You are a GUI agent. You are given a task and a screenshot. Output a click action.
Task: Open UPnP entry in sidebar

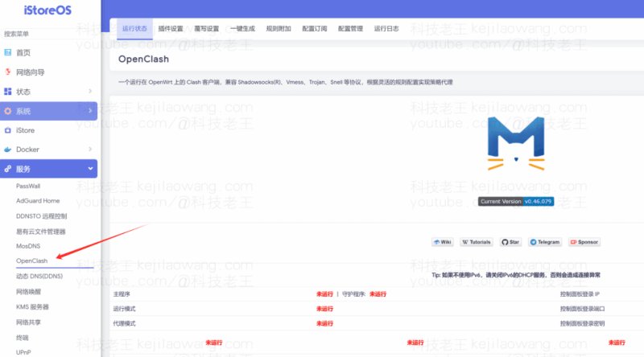23,352
